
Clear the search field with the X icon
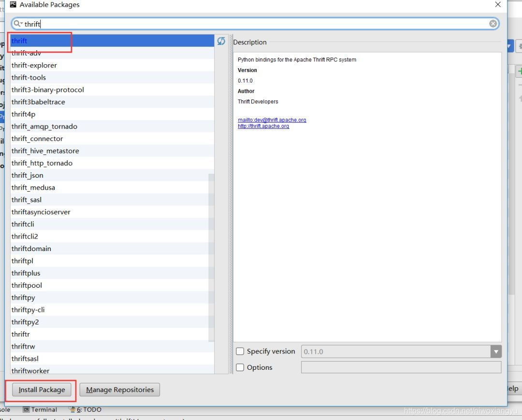493,24
